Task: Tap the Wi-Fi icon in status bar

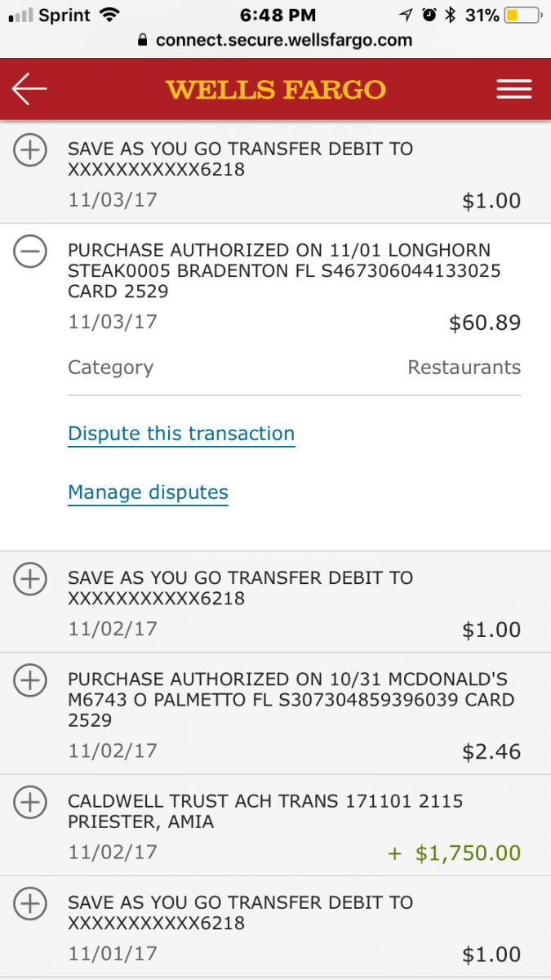Action: (x=107, y=16)
